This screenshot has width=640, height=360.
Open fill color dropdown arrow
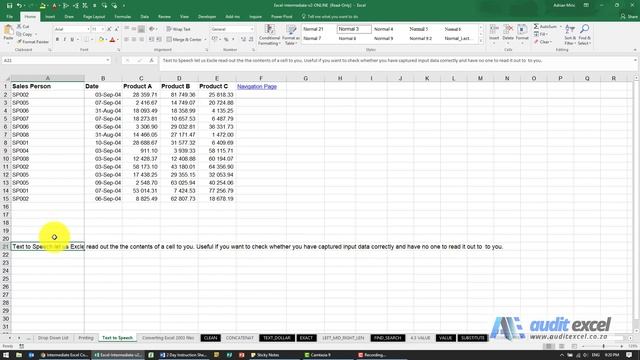click(x=107, y=40)
